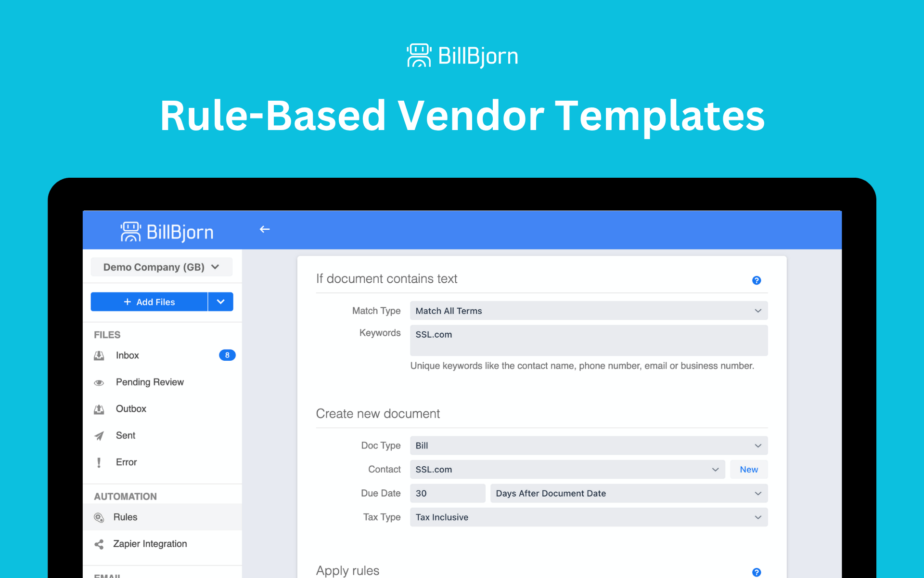This screenshot has width=924, height=578.
Task: Click into the Keywords text field
Action: tap(588, 341)
